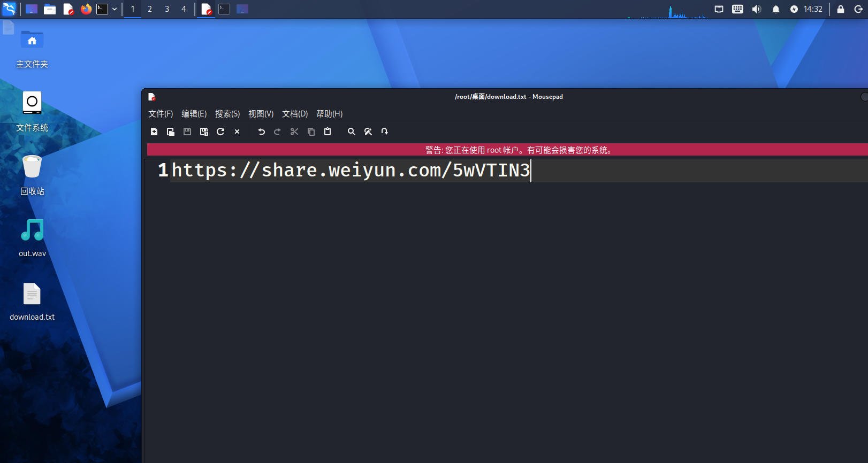Click the keyboard tray icon
The height and width of the screenshot is (463, 868).
point(737,9)
